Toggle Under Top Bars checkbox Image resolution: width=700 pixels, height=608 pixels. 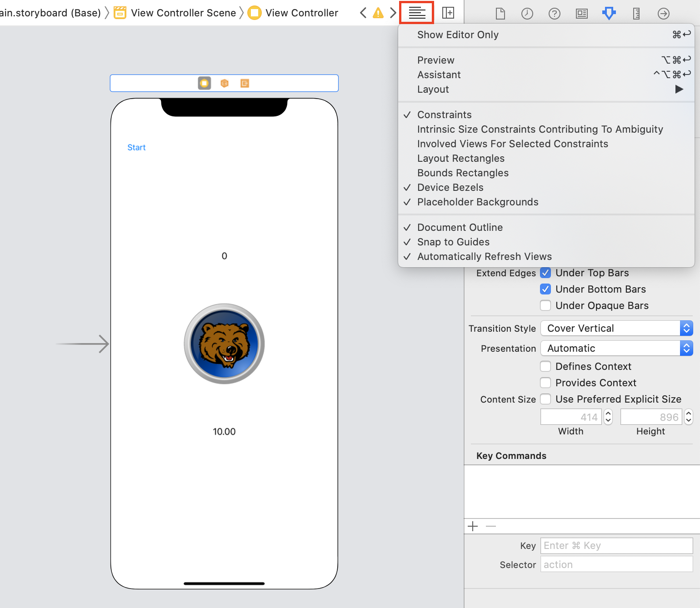pos(545,273)
